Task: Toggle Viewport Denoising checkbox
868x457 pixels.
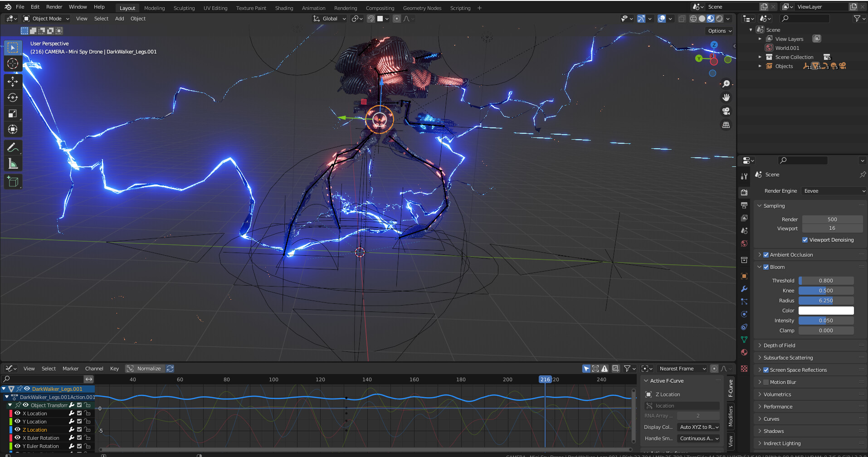Action: [x=805, y=240]
